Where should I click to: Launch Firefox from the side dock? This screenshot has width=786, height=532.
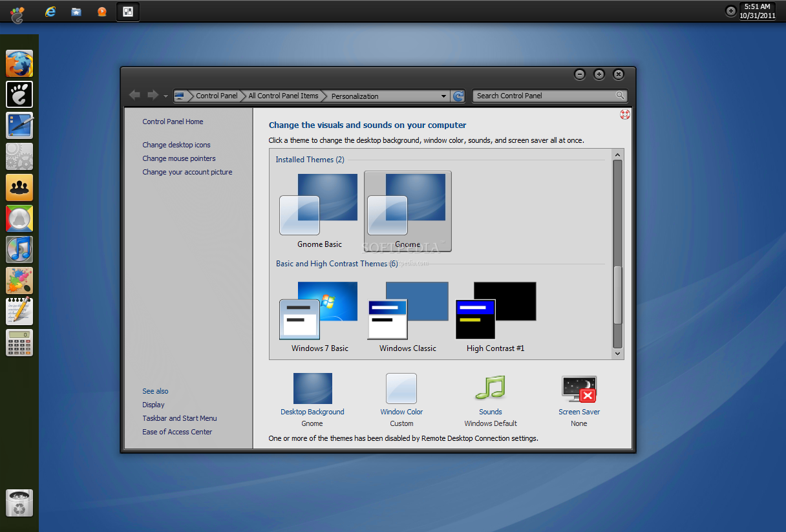(19, 64)
